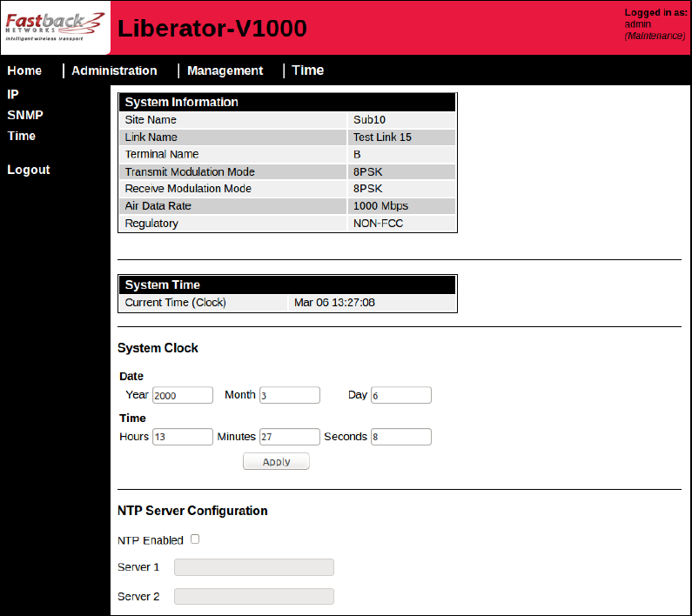
Task: Open the Time page from sidebar
Action: [x=21, y=136]
